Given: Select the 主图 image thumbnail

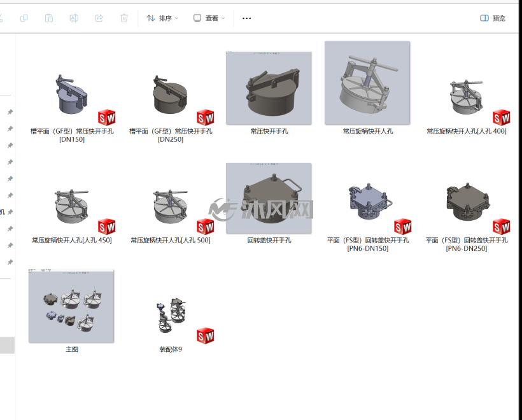Looking at the screenshot, I should pyautogui.click(x=71, y=306).
